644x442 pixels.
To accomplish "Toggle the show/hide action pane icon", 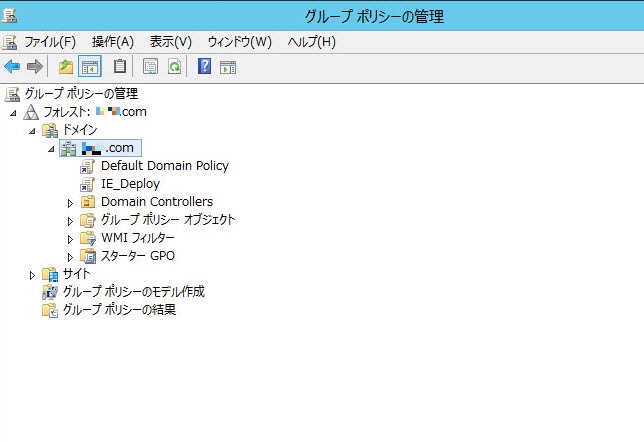I will tap(228, 67).
